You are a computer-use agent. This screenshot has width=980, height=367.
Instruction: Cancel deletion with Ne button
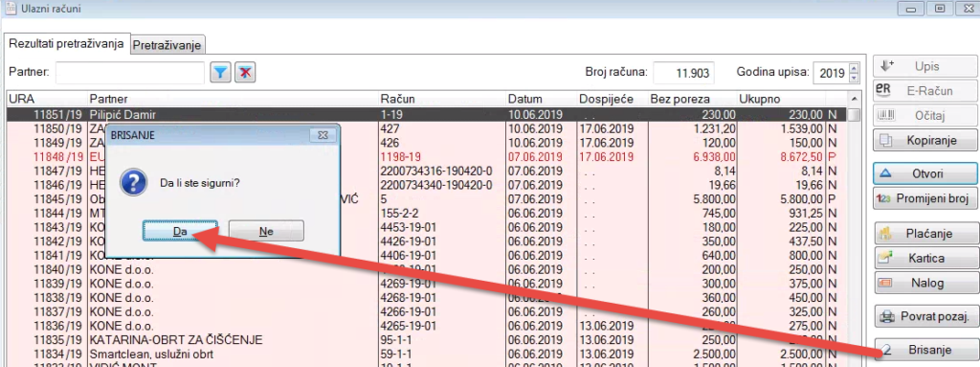pyautogui.click(x=266, y=231)
